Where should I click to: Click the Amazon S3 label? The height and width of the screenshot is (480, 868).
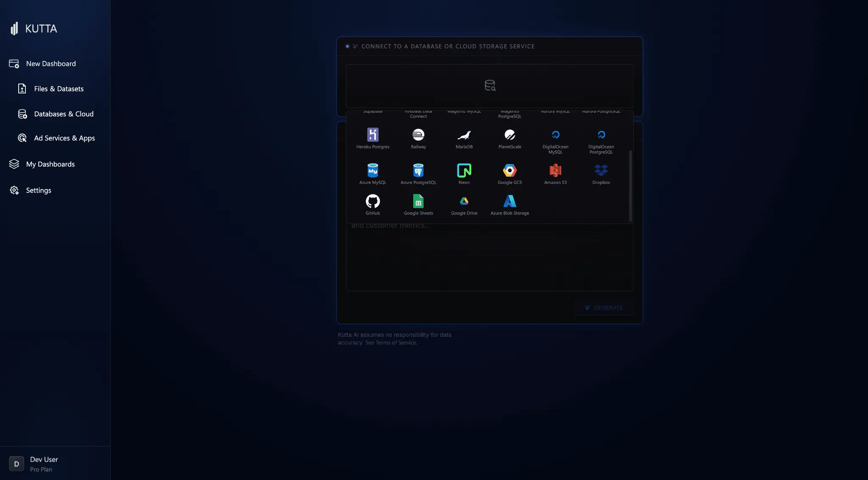tap(556, 182)
